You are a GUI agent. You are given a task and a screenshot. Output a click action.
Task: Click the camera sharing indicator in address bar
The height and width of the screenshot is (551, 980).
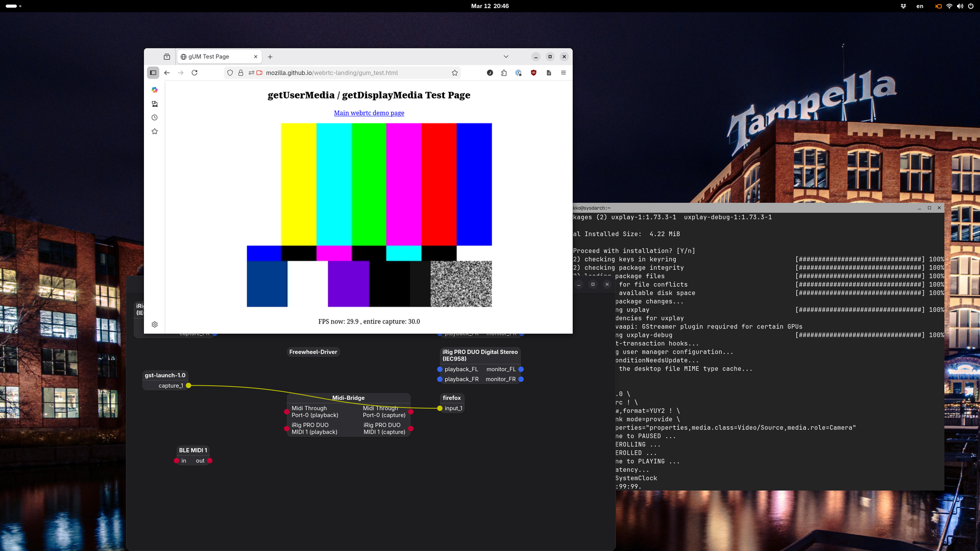pos(259,73)
